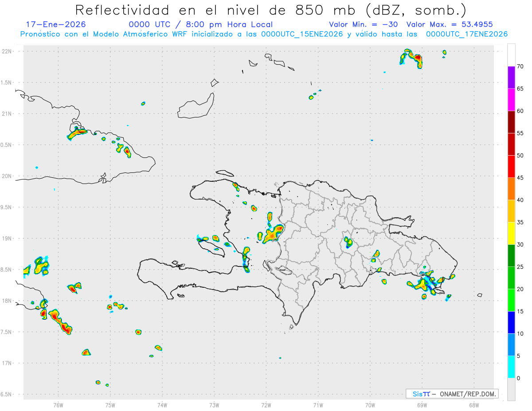Click the '30' color scale value
532x411 pixels.
520,245
